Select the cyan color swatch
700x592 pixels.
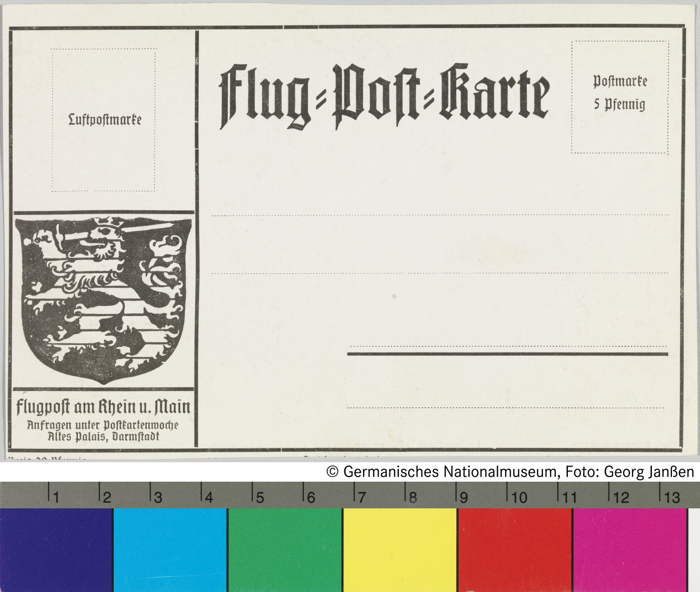170,550
